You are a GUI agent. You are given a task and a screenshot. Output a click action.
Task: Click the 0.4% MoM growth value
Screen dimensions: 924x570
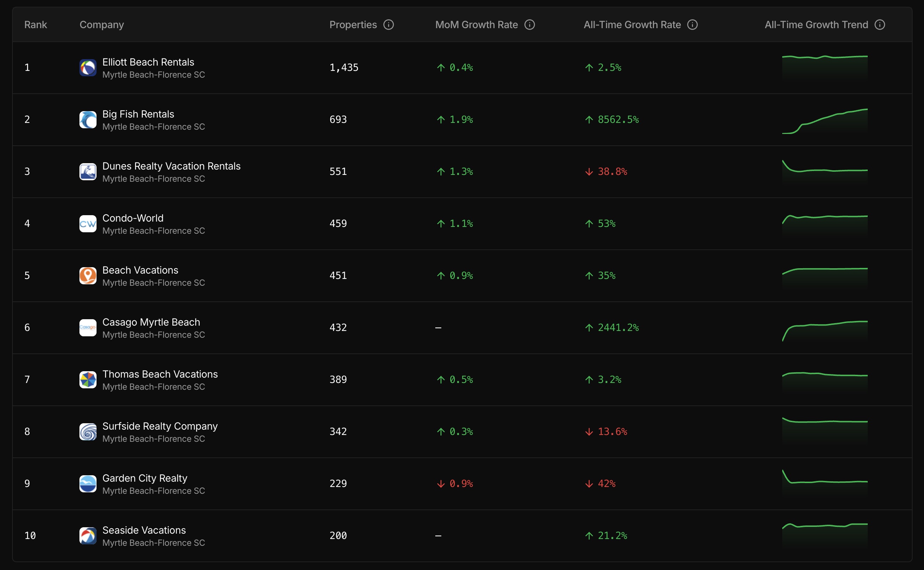click(455, 68)
